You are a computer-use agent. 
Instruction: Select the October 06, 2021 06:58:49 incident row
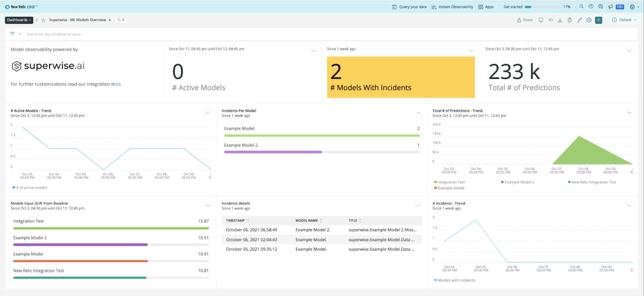tap(322, 230)
